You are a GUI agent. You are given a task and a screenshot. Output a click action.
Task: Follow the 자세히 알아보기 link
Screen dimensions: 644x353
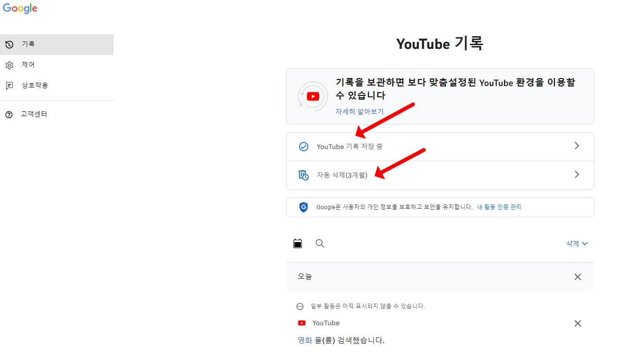[360, 111]
